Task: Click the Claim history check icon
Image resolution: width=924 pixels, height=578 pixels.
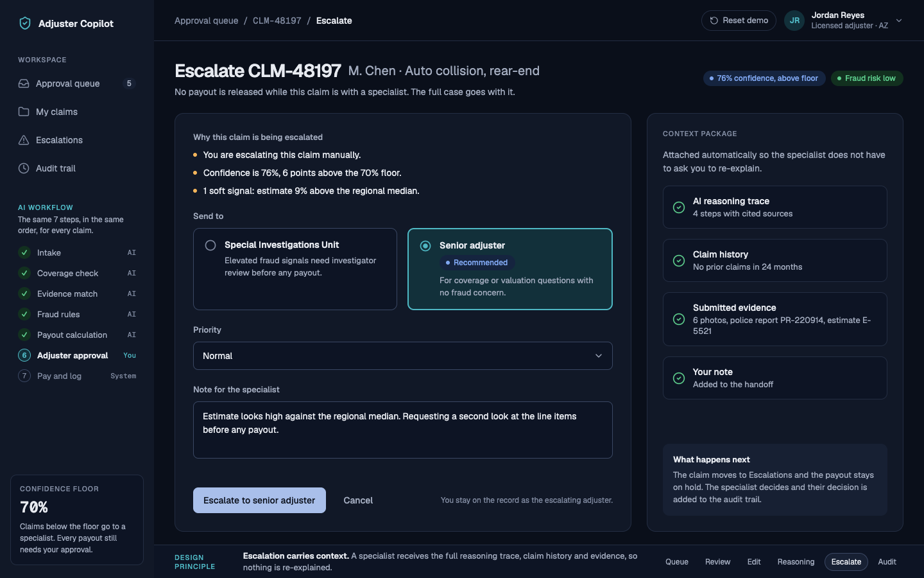Action: click(x=679, y=261)
